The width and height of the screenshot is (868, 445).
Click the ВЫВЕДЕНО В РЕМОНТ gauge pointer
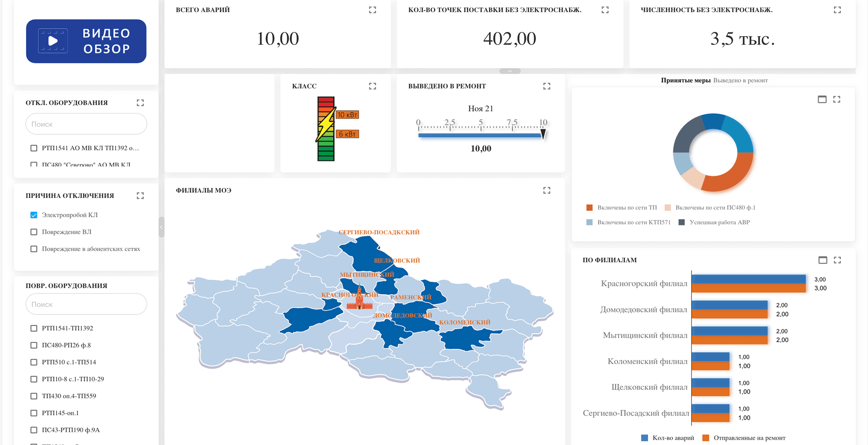pyautogui.click(x=543, y=134)
